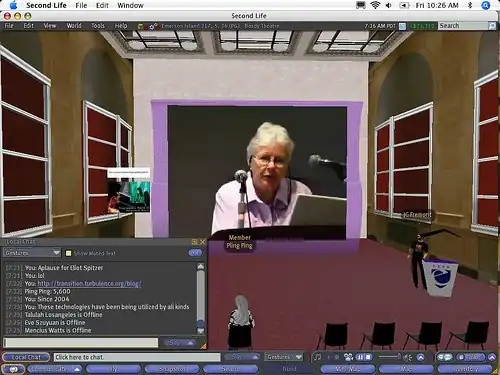Open Spotlight search icon

pyautogui.click(x=486, y=5)
